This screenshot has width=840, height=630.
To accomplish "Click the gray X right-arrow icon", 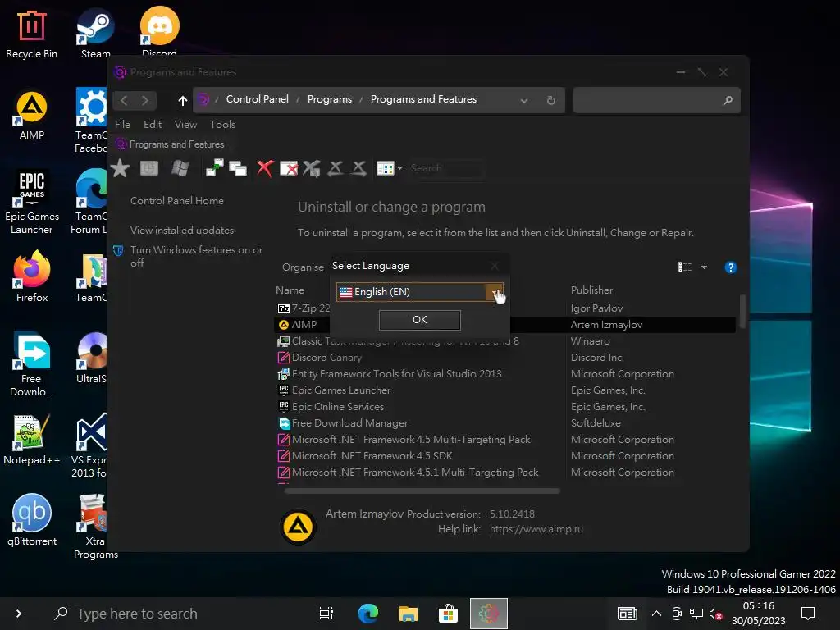I will [x=359, y=168].
